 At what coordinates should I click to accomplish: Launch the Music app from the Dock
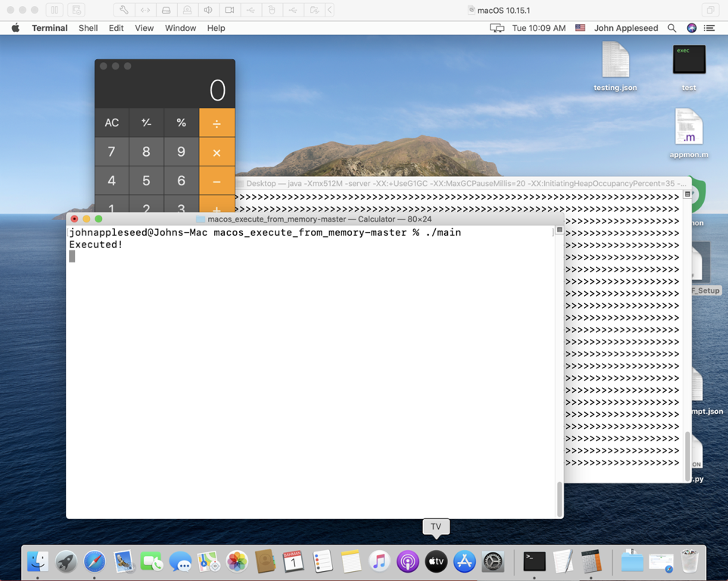click(x=379, y=561)
